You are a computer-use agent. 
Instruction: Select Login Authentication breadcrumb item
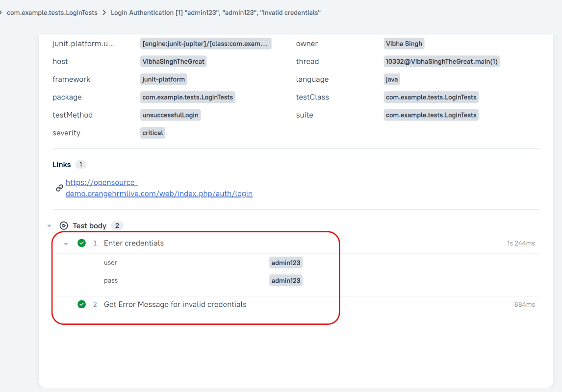coord(215,13)
